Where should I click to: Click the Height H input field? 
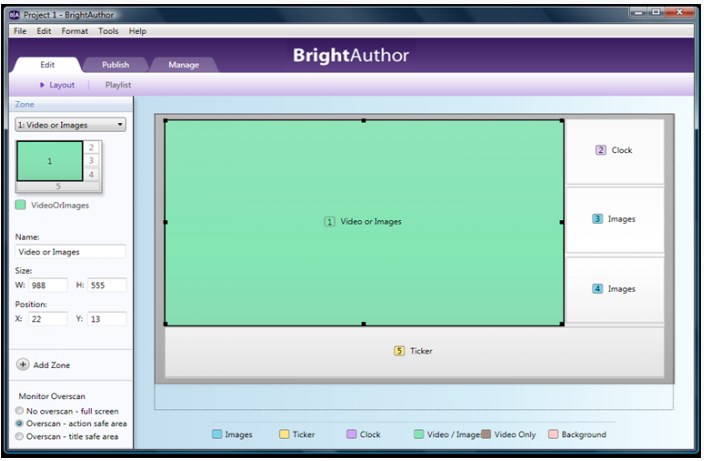coord(107,285)
